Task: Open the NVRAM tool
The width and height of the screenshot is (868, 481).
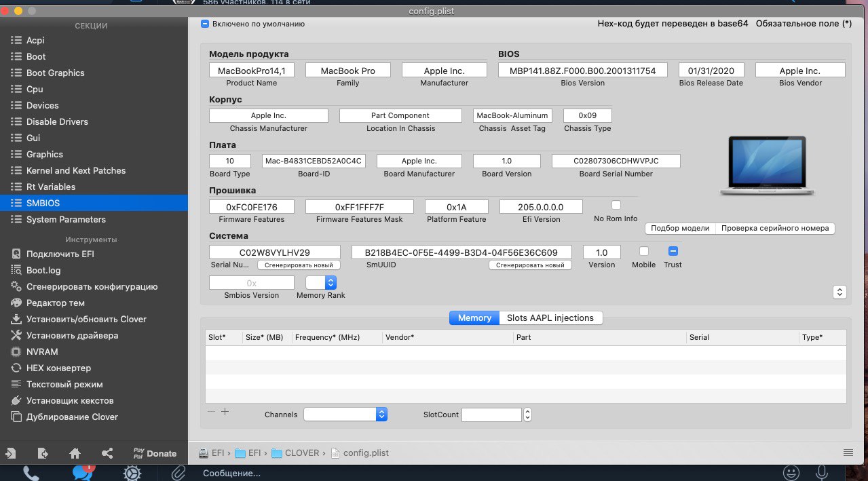Action: (94, 351)
